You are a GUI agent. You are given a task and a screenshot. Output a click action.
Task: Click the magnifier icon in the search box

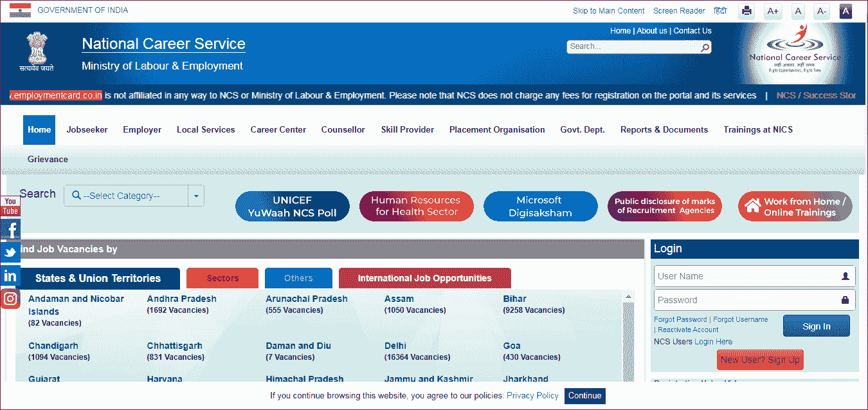click(705, 47)
